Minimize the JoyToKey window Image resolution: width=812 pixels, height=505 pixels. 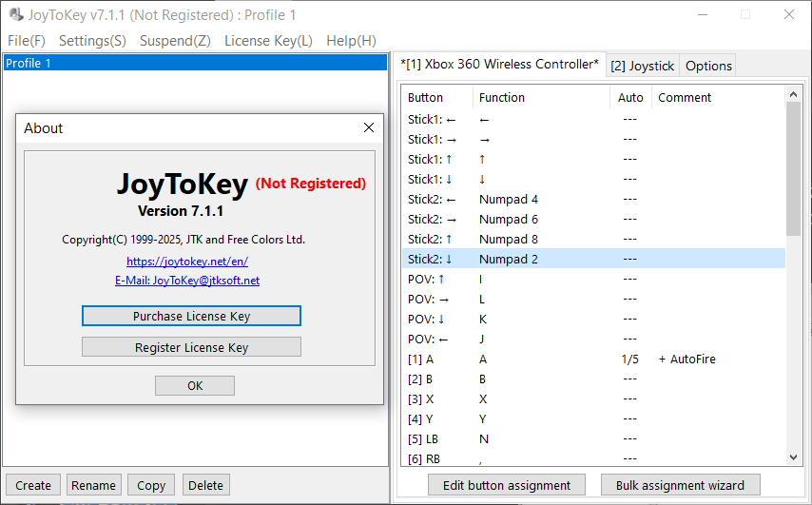703,14
